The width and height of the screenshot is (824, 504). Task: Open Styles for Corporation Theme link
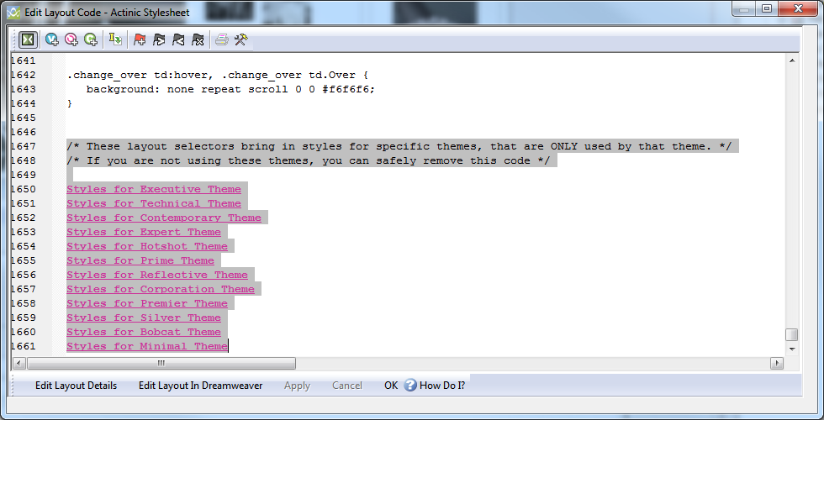tap(160, 289)
